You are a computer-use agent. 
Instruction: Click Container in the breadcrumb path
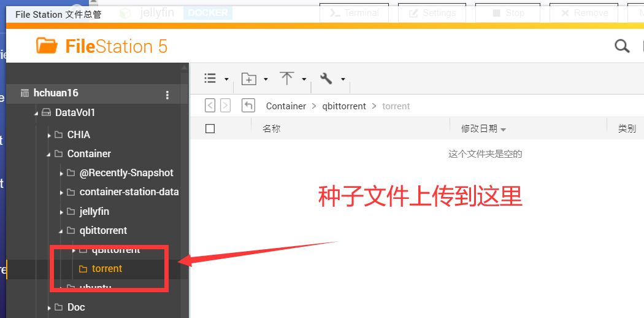pos(286,106)
